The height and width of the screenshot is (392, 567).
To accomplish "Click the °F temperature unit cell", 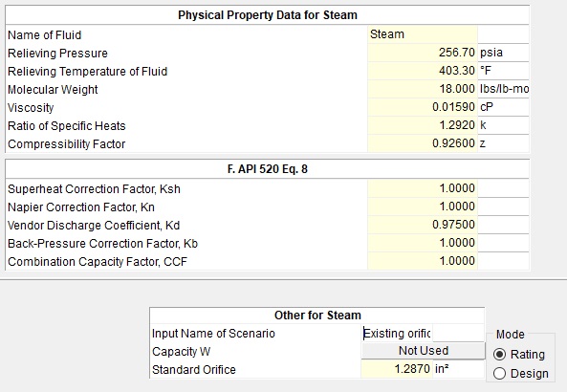I will tap(503, 71).
